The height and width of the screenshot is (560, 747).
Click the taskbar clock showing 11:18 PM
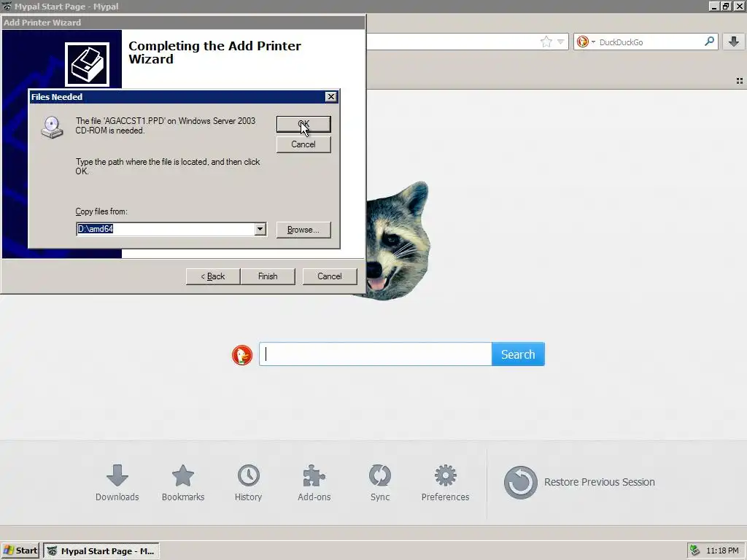[722, 551]
